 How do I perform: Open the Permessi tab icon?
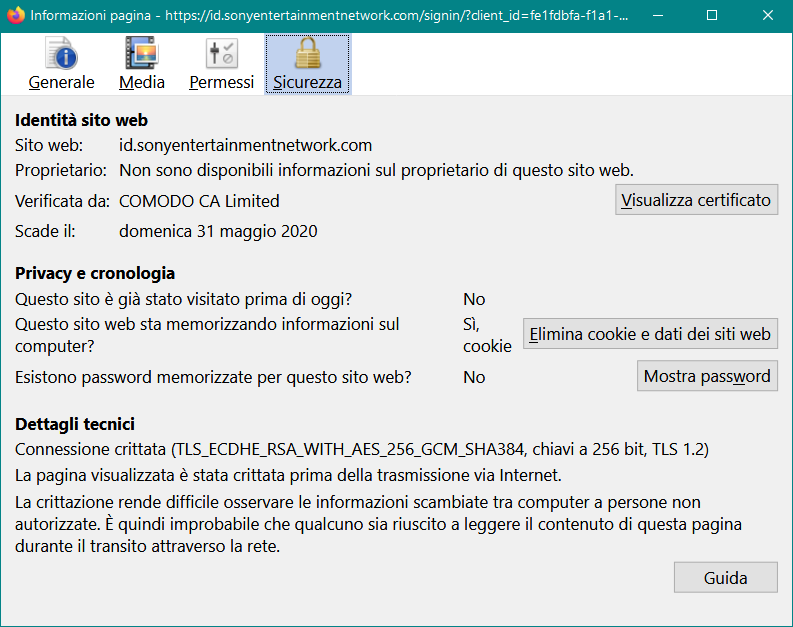pyautogui.click(x=222, y=53)
